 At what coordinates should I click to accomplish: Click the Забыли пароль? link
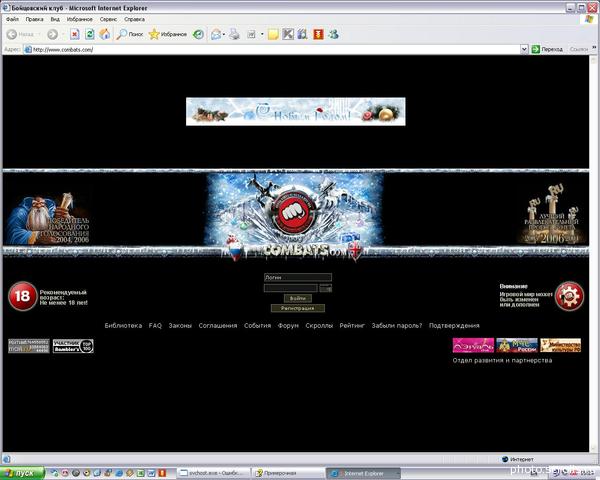tap(397, 326)
